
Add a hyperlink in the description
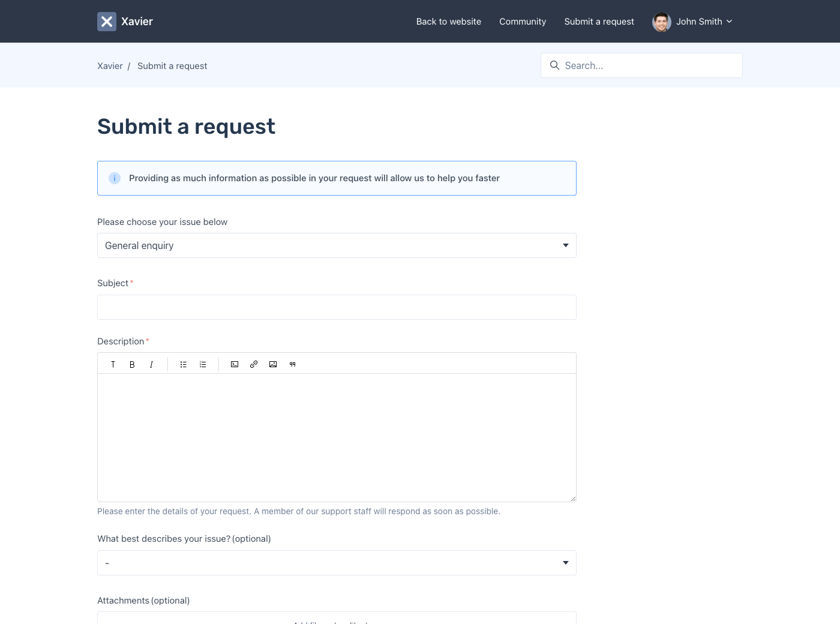pyautogui.click(x=254, y=364)
